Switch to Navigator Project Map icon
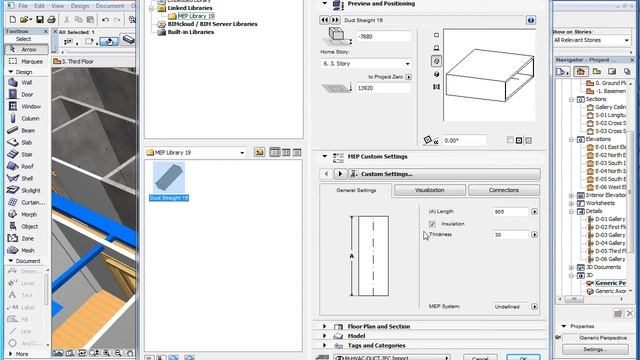The height and width of the screenshot is (360, 640). click(x=580, y=72)
